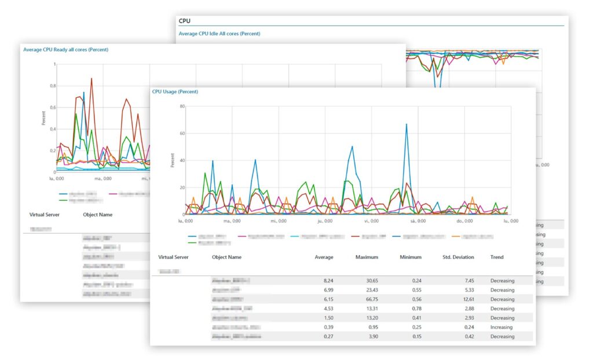
Task: Click the CPU section header
Action: [x=185, y=20]
